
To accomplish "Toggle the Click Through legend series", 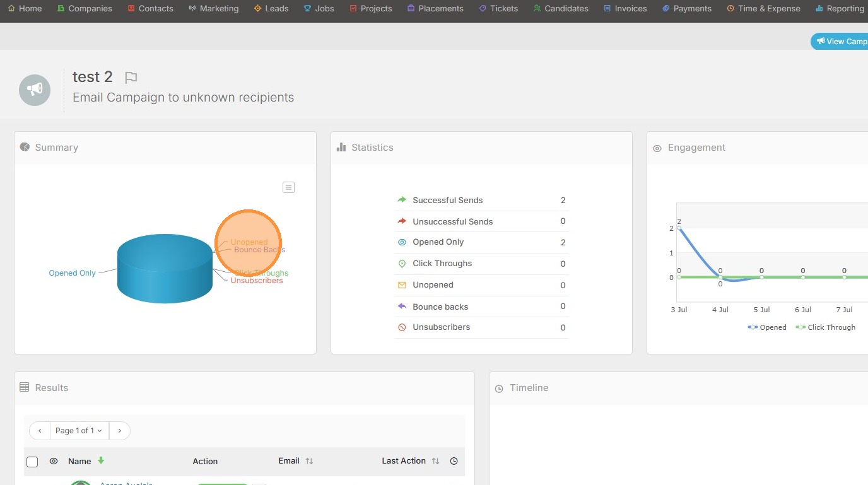I will click(x=825, y=327).
